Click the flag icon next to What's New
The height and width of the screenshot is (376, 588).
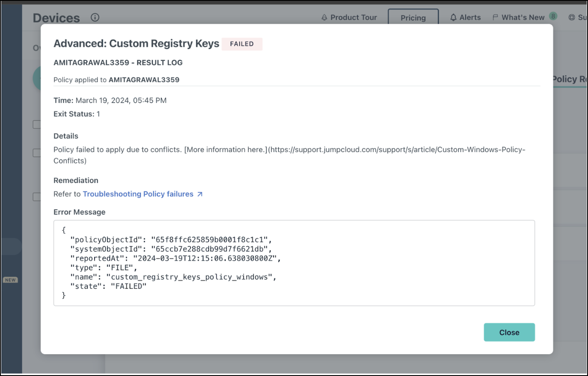495,17
